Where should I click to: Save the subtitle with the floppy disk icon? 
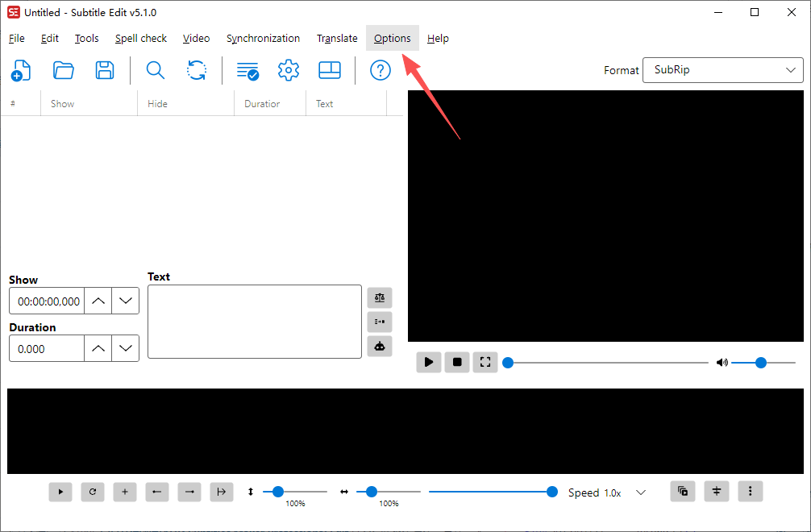105,70
